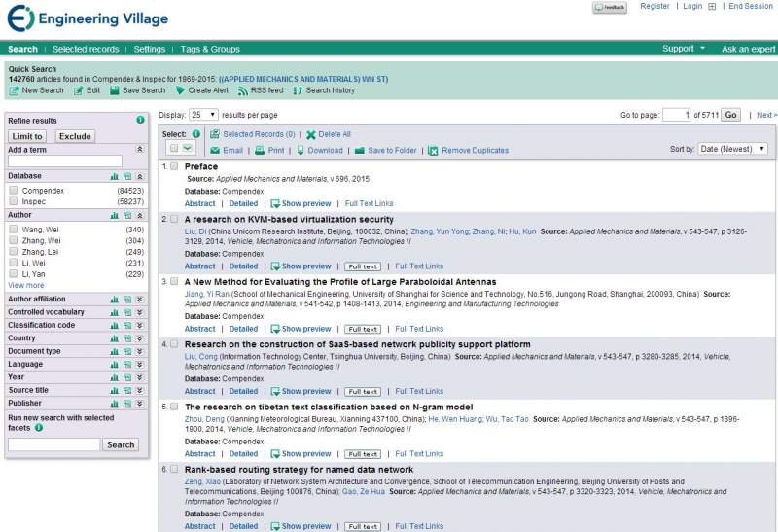Click the Email envelope icon
This screenshot has width=778, height=532.
click(215, 151)
